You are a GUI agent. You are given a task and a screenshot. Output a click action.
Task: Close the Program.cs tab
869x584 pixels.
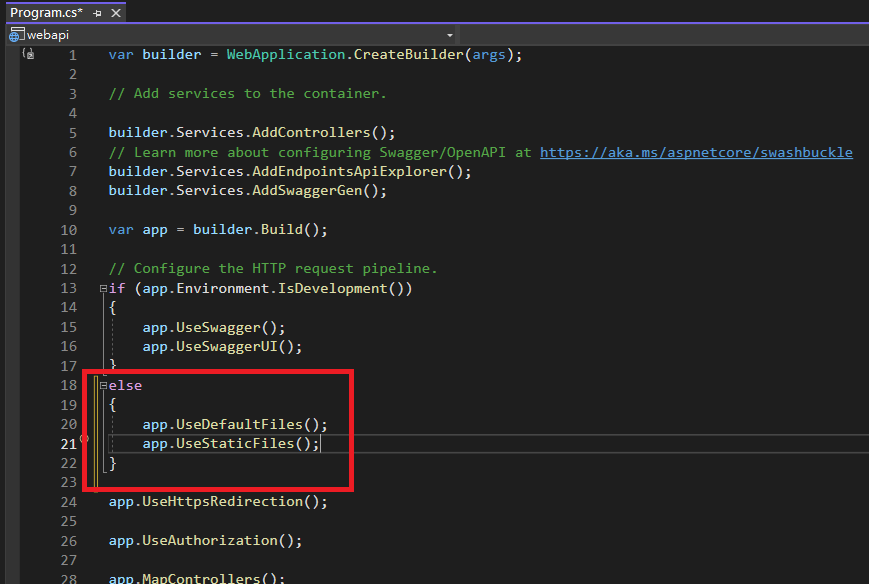point(116,13)
